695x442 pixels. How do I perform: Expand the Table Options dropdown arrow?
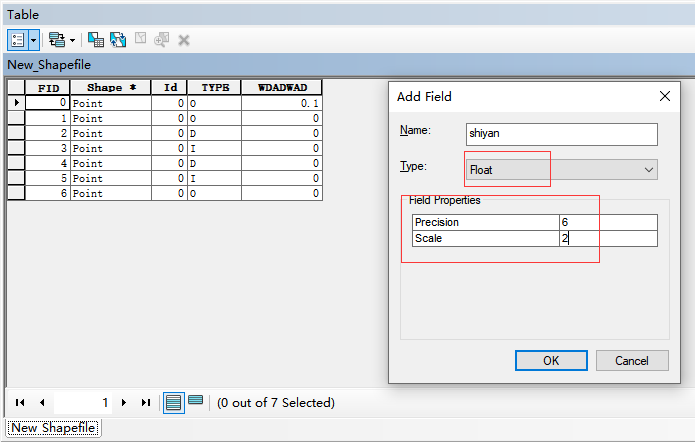coord(34,40)
